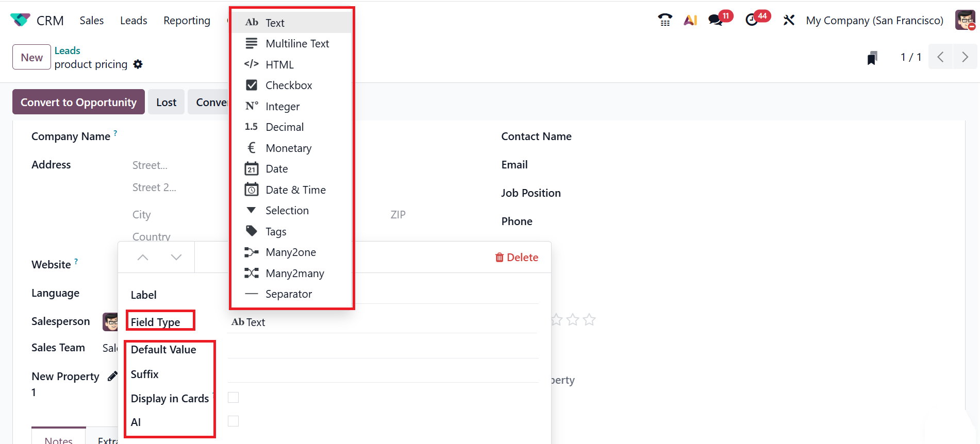
Task: Move property up with the chevron
Action: click(143, 257)
